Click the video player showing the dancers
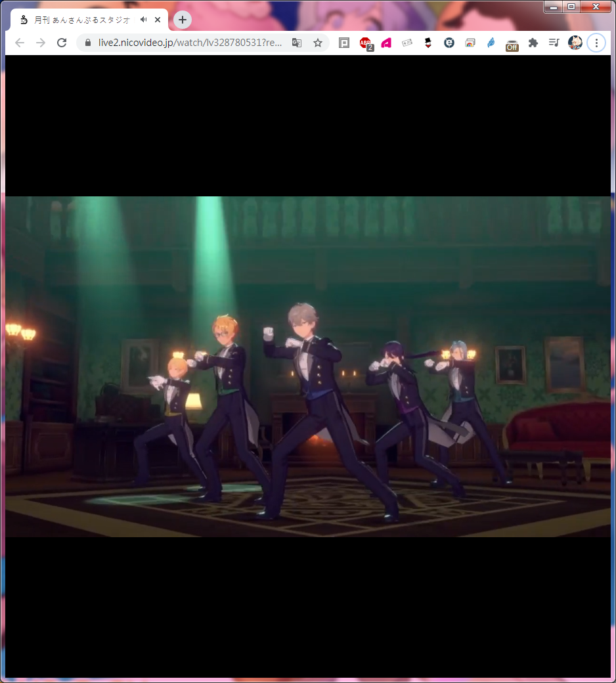 click(x=308, y=366)
